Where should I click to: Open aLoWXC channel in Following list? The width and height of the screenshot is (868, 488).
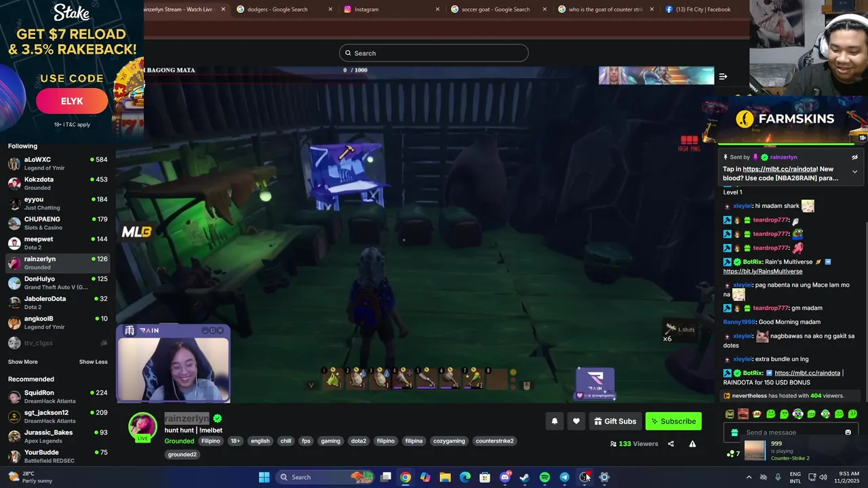tap(58, 163)
